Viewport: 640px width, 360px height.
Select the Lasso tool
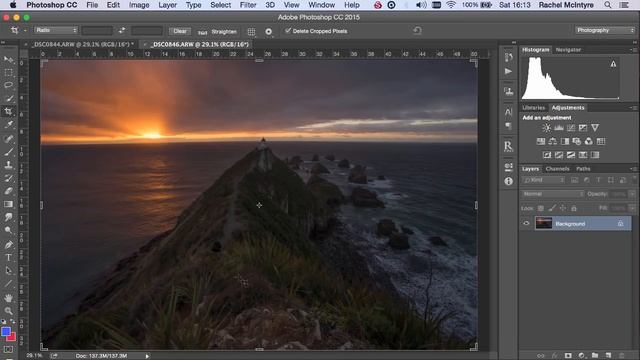pos(8,85)
